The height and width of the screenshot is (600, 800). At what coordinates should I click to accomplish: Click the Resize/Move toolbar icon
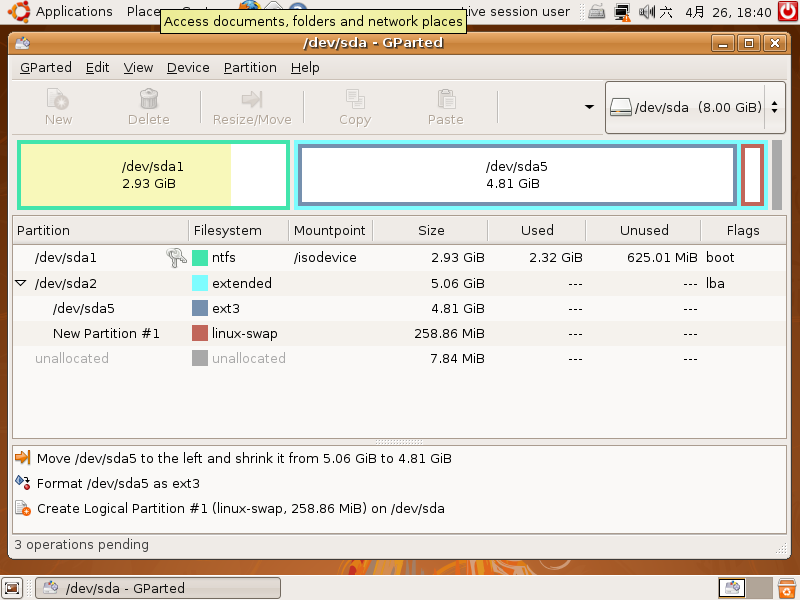pyautogui.click(x=252, y=99)
